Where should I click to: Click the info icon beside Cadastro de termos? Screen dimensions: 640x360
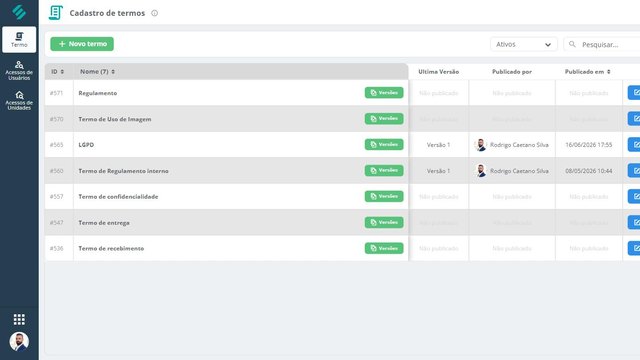[x=154, y=13]
